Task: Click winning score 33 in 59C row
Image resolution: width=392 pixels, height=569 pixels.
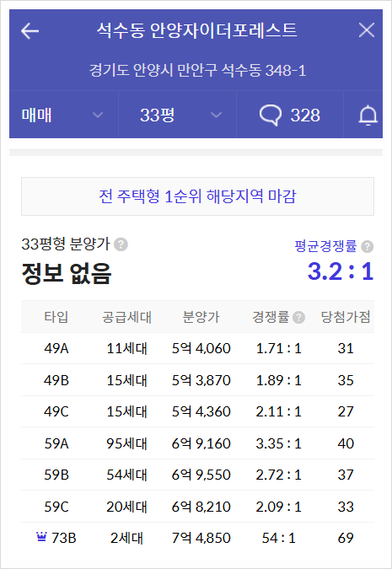Action: (346, 507)
